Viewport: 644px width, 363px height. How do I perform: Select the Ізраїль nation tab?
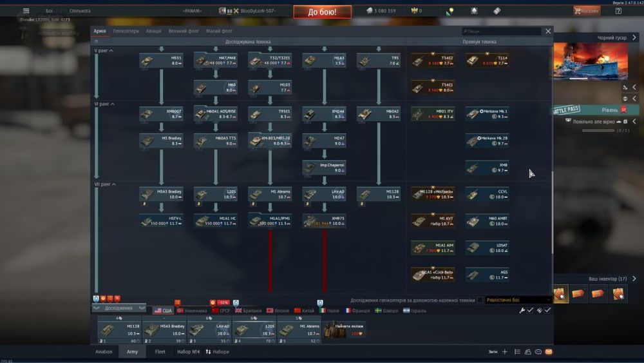coord(414,311)
